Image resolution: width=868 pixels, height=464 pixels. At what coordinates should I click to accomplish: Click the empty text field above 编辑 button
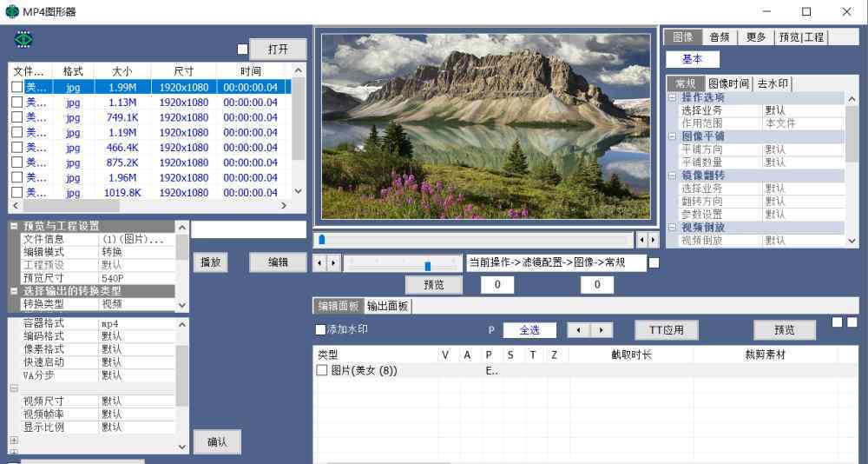(248, 230)
